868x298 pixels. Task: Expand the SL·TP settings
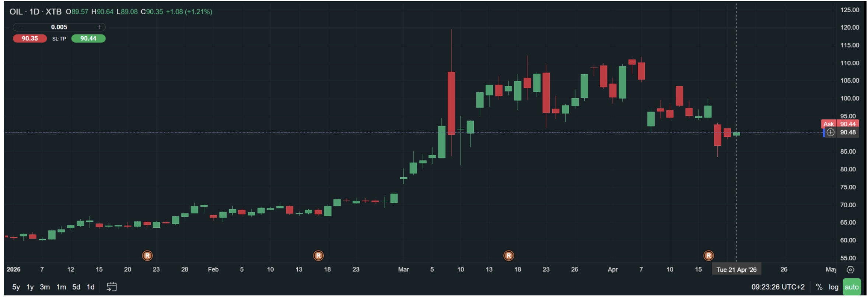pyautogui.click(x=59, y=39)
